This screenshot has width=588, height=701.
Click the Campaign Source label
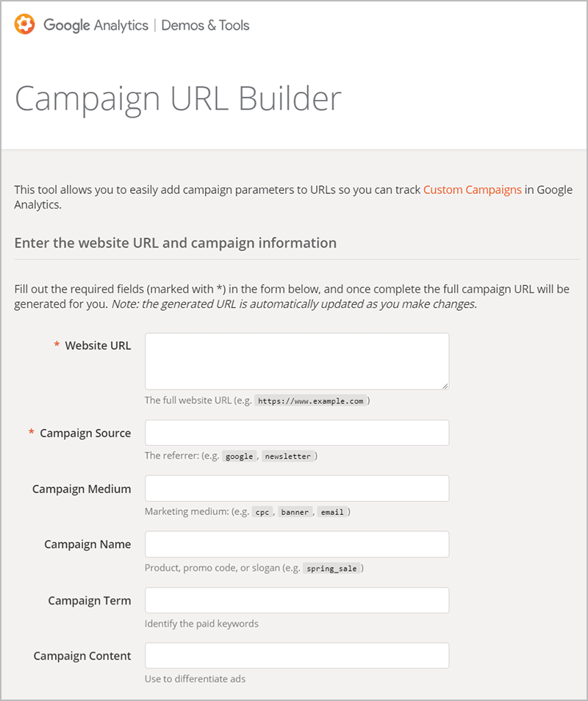85,434
